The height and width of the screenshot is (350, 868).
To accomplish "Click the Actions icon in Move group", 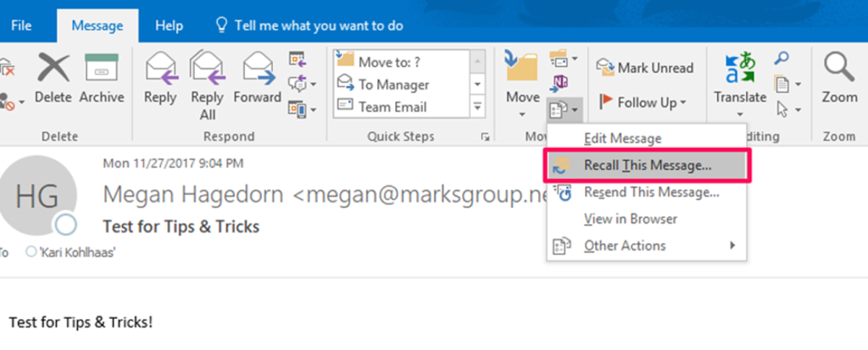I will point(558,110).
